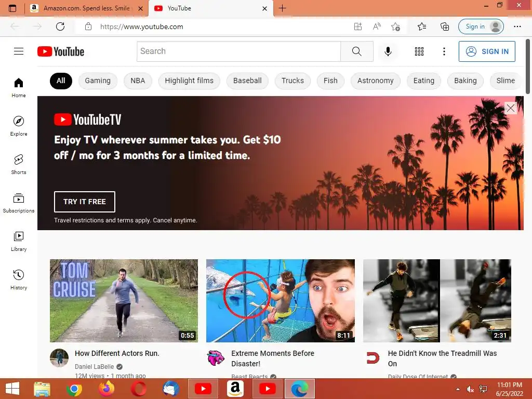The height and width of the screenshot is (399, 532).
Task: Open Amazon app in taskbar
Action: [x=235, y=389]
